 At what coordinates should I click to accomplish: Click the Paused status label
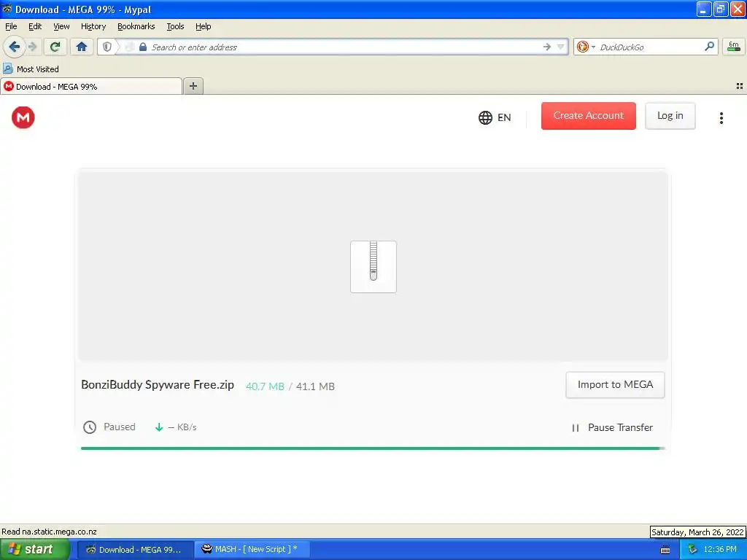120,427
